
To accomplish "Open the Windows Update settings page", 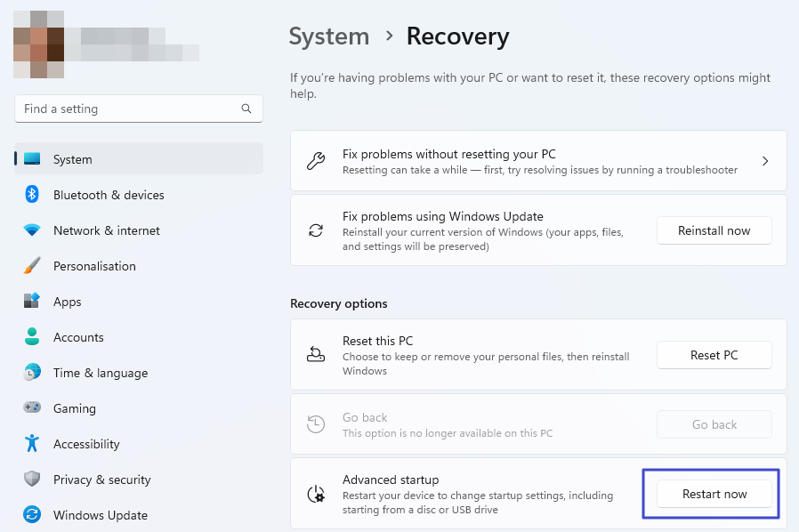I will 101,515.
